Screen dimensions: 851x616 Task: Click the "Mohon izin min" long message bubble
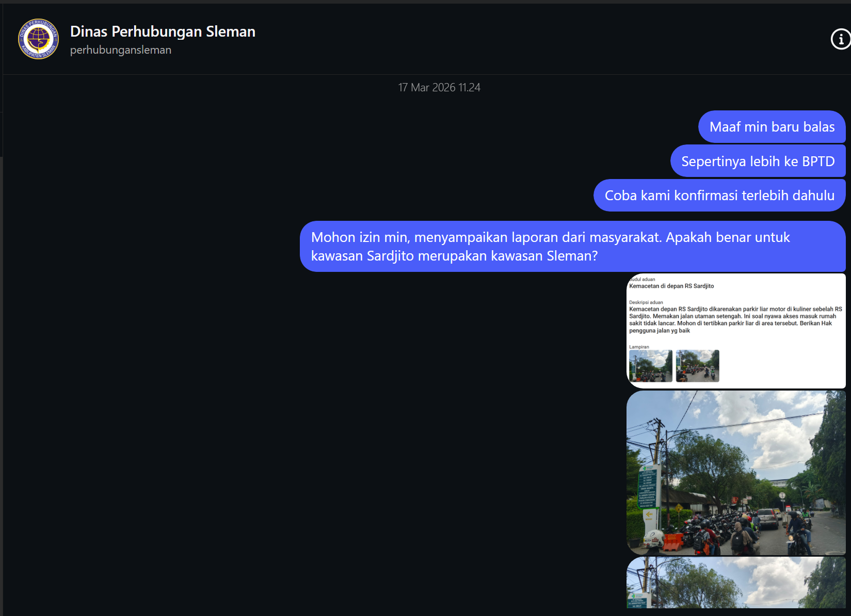coord(572,247)
